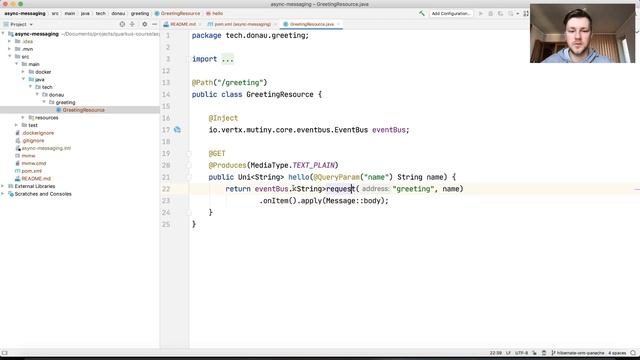Click the eventBus field declaration name

point(389,130)
